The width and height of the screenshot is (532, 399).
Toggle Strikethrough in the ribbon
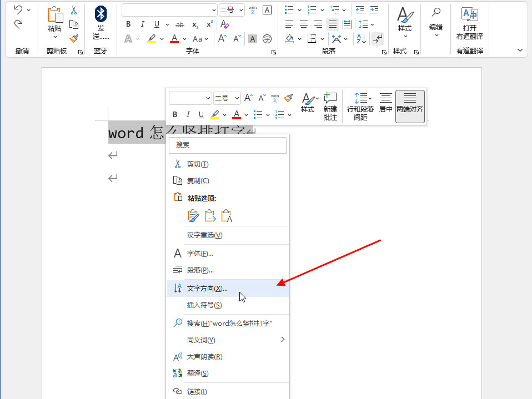180,24
